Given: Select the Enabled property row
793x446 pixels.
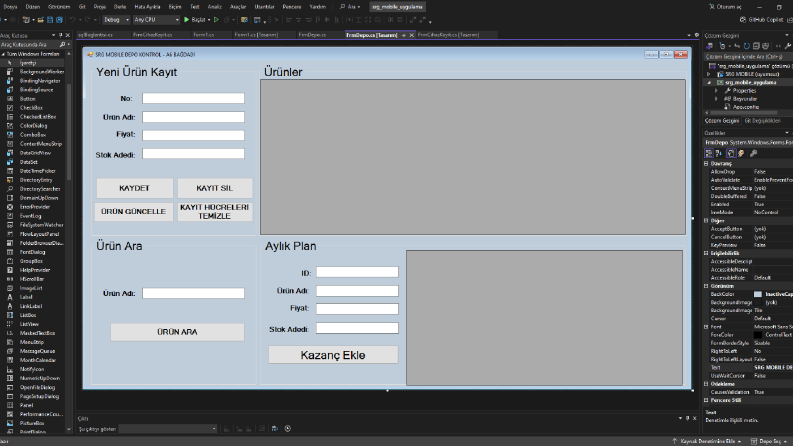Looking at the screenshot, I should coord(748,204).
